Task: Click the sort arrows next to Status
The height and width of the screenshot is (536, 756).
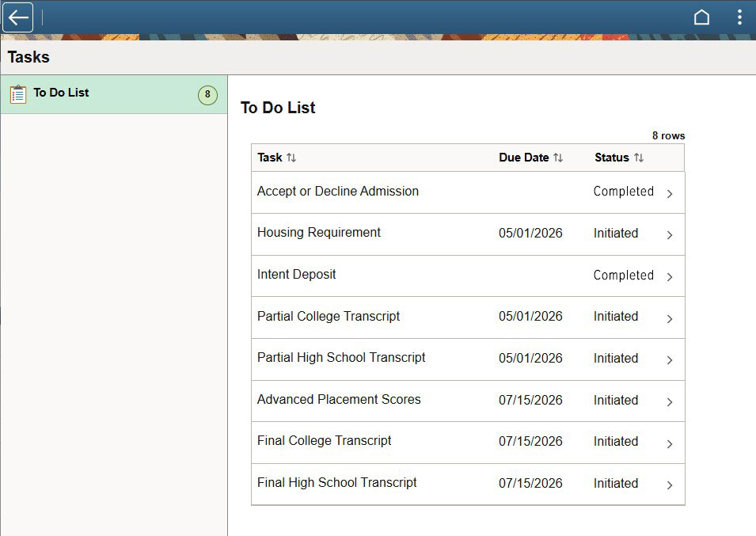Action: [x=639, y=158]
